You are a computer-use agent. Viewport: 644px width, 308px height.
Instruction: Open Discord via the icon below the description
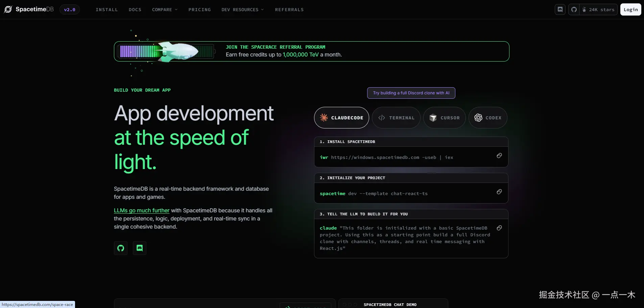(139, 248)
